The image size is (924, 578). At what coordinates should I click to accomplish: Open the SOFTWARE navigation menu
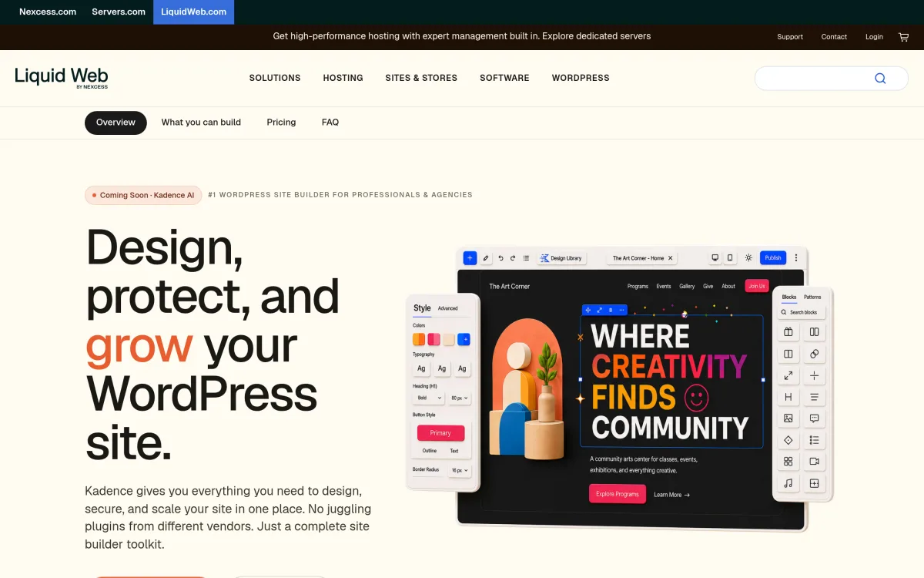click(x=504, y=78)
